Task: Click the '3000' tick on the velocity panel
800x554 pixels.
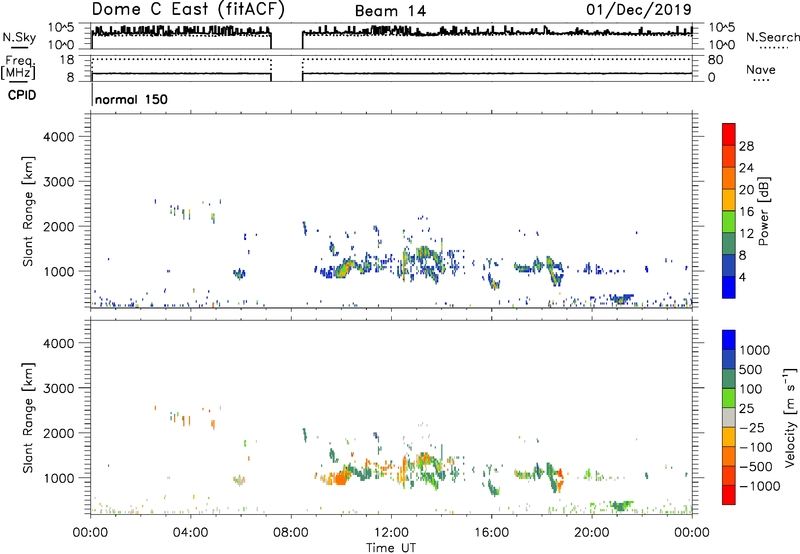Action: click(x=58, y=388)
